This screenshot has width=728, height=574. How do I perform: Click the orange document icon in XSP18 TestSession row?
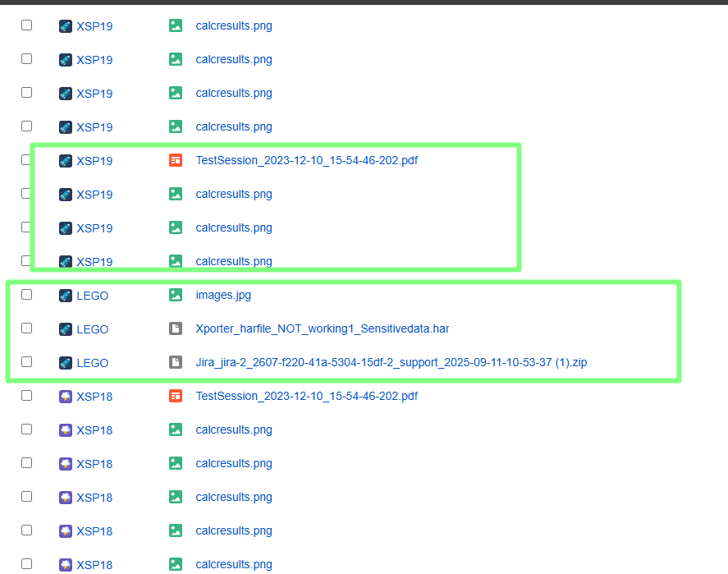click(x=175, y=396)
